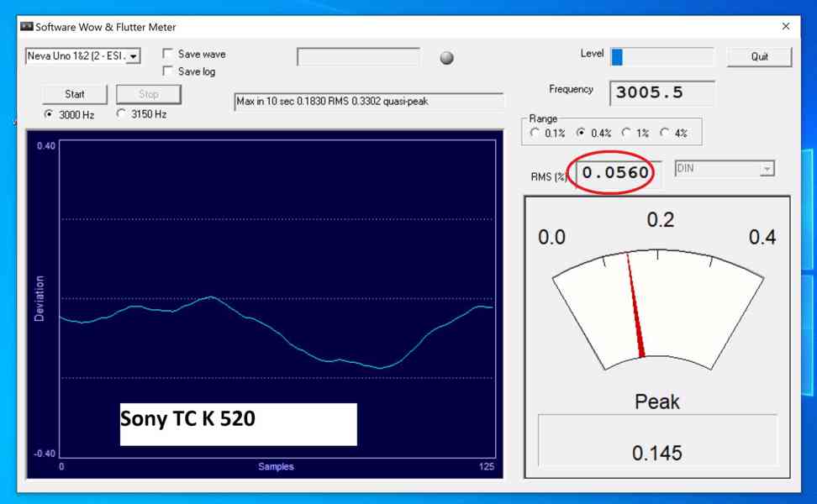817x504 pixels.
Task: Select the 3000 Hz radio button
Action: (x=49, y=114)
